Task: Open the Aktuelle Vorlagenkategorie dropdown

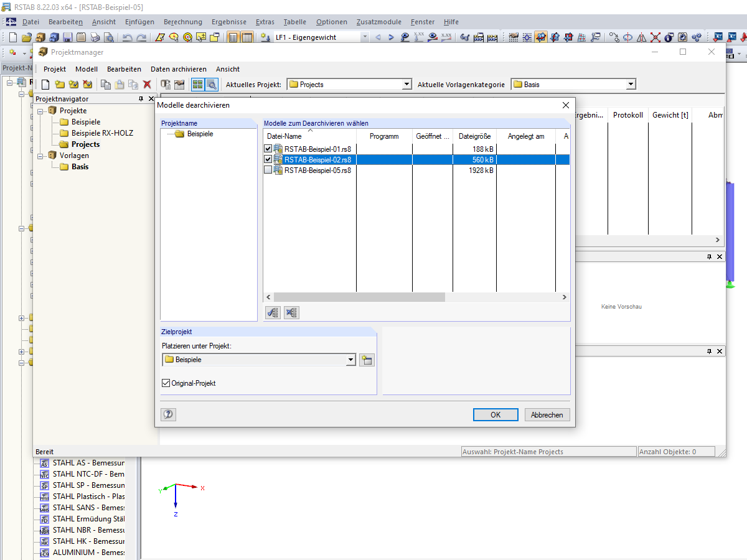Action: click(x=632, y=84)
